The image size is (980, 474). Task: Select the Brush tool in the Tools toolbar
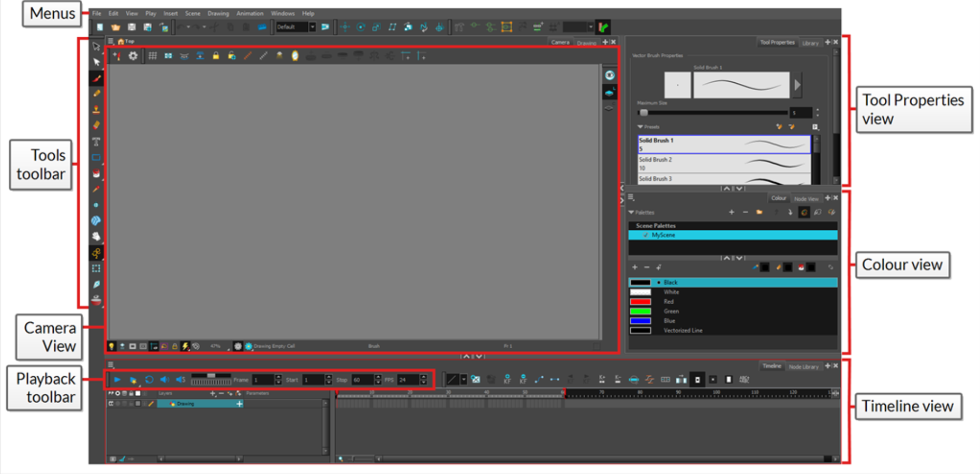click(97, 79)
